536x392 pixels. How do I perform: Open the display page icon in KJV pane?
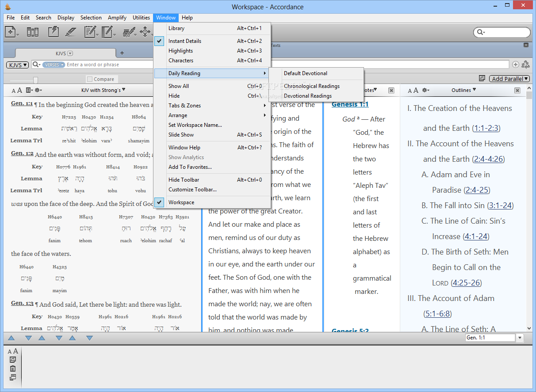click(28, 90)
